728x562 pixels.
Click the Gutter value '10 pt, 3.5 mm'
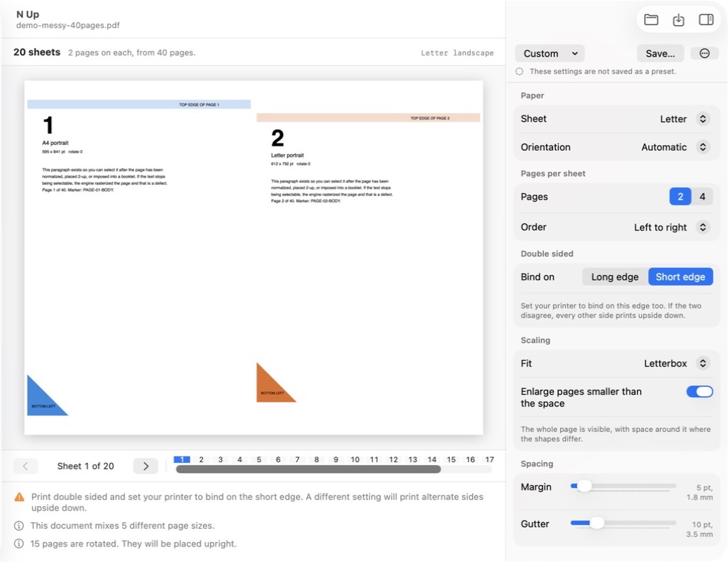(700, 529)
